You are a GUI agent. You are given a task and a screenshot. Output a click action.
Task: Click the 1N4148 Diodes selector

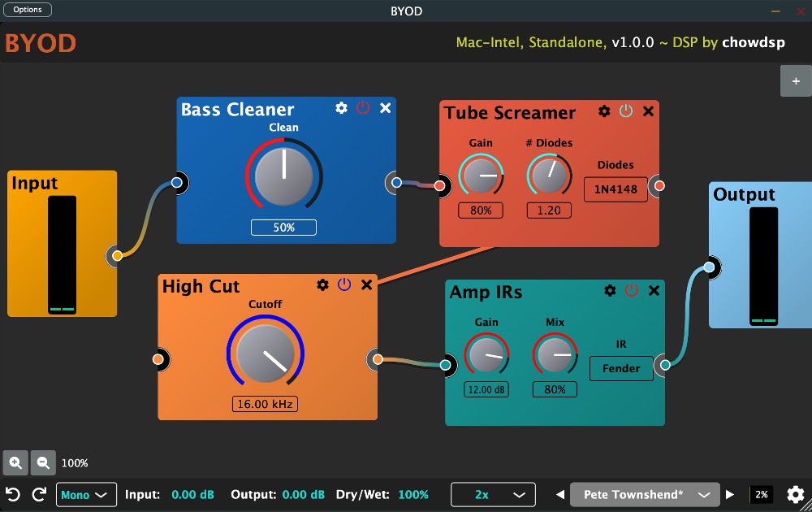[615, 189]
